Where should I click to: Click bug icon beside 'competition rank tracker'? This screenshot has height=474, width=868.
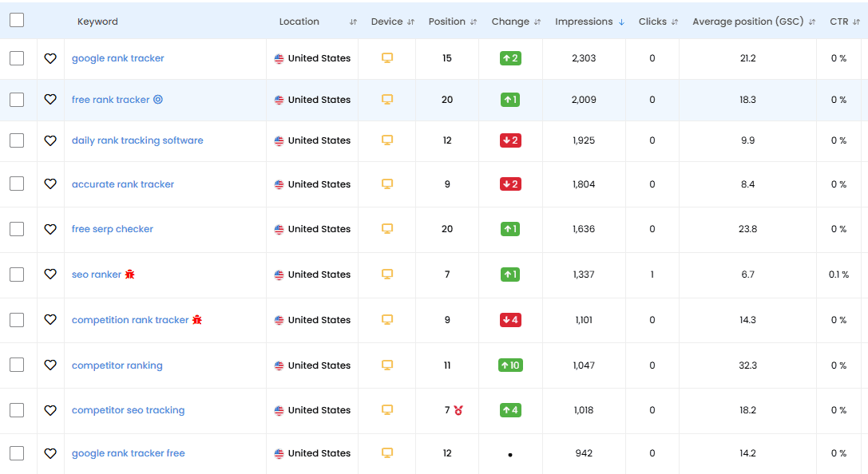point(197,320)
